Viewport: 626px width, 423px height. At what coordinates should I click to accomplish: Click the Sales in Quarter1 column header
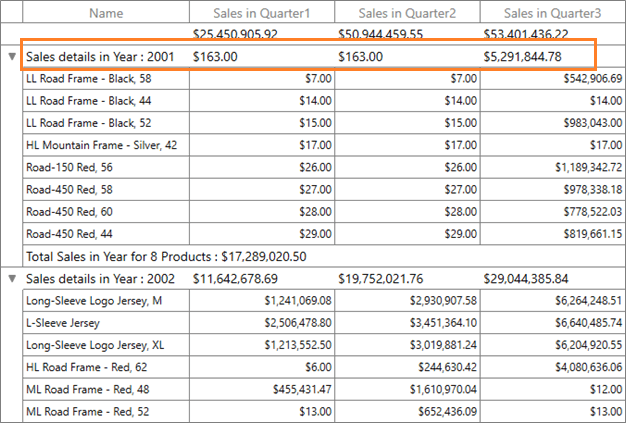tap(262, 14)
